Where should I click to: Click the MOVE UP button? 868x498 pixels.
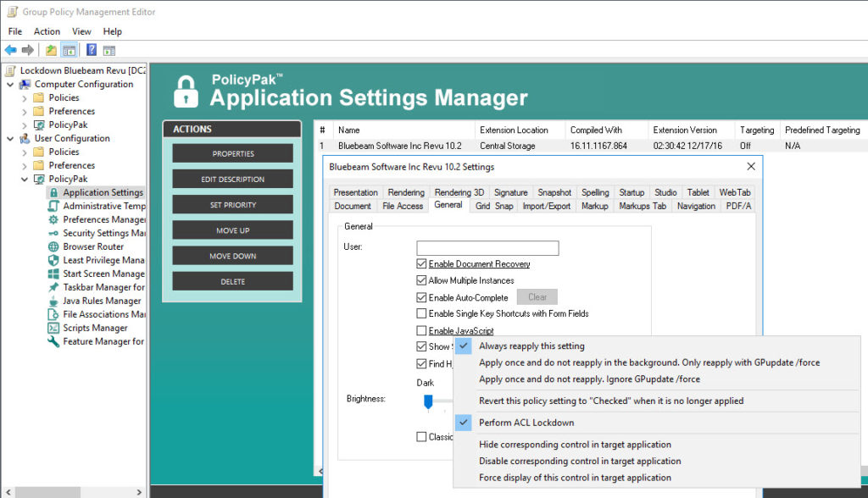coord(232,230)
